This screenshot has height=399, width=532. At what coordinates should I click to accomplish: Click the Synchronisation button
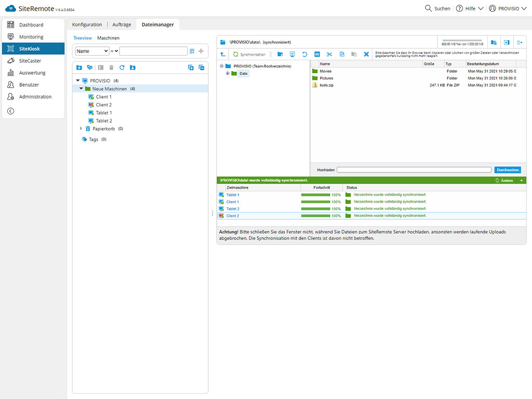click(x=249, y=54)
